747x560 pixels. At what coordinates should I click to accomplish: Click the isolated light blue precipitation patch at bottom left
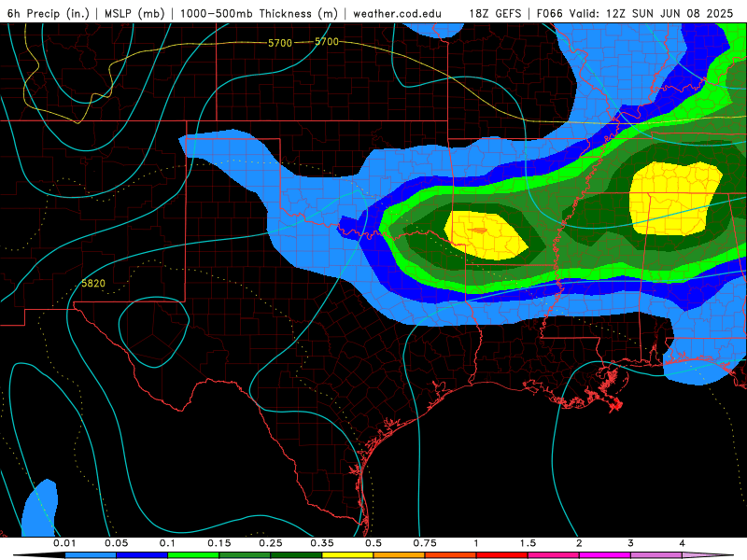pyautogui.click(x=40, y=508)
